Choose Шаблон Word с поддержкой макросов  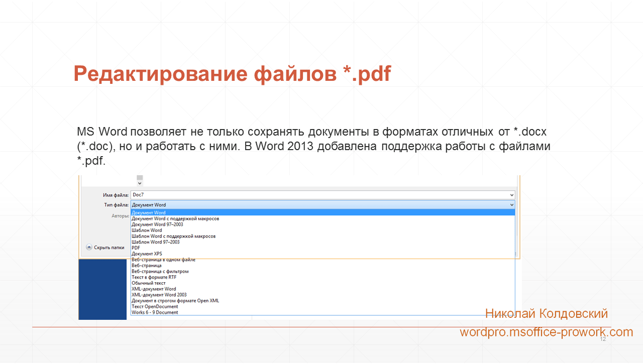173,236
